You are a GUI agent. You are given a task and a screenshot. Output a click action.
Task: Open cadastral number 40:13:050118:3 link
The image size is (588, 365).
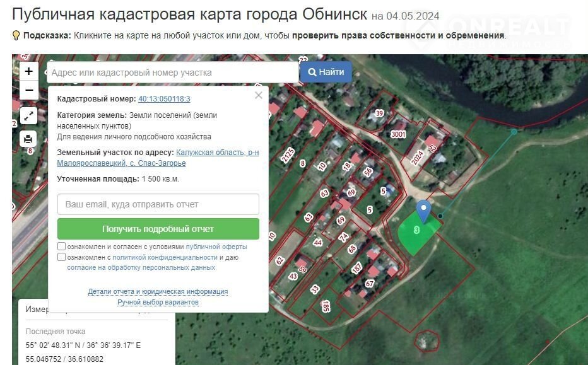tap(164, 99)
